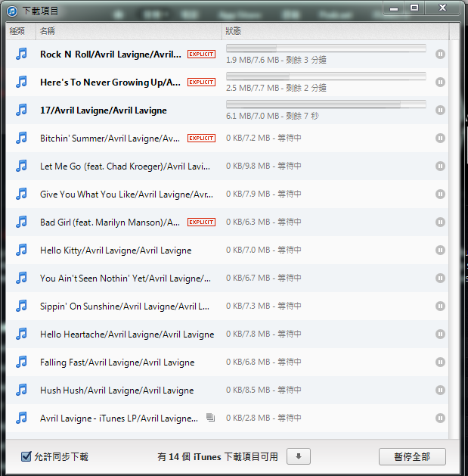Select 17/Avril Lavigne track name
Viewport: 468px width, 476px height.
tap(104, 110)
